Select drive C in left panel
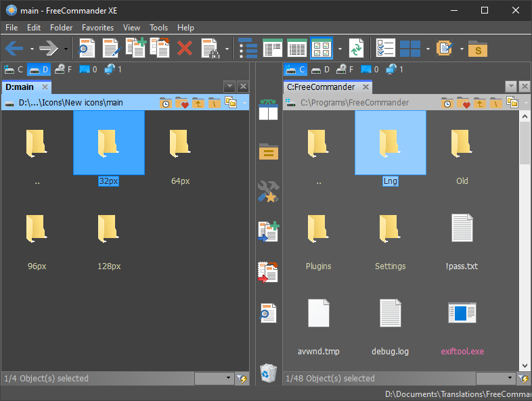532x401 pixels. [x=14, y=70]
